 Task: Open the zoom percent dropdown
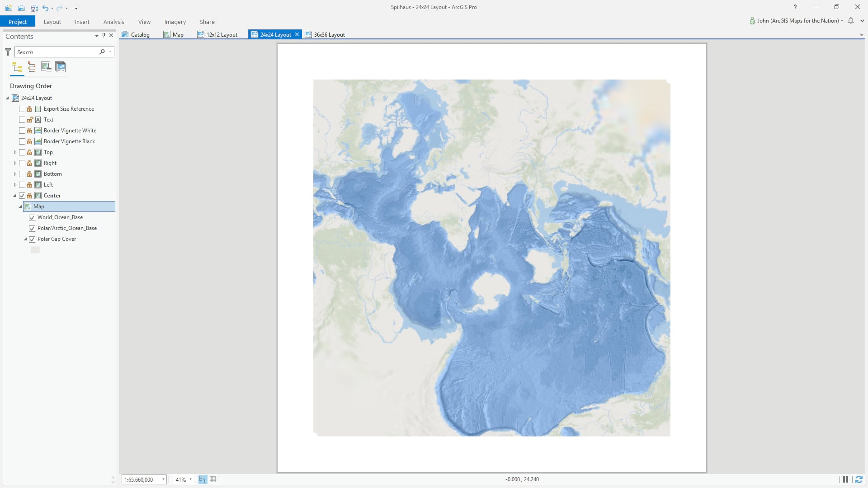[x=190, y=479]
